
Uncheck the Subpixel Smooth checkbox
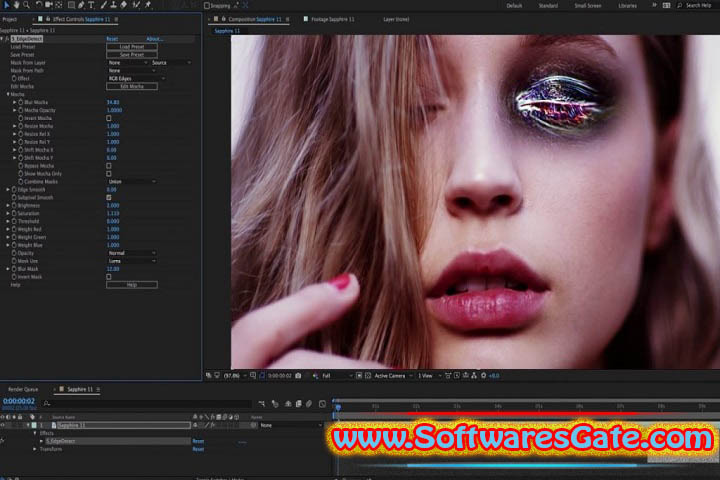point(109,198)
